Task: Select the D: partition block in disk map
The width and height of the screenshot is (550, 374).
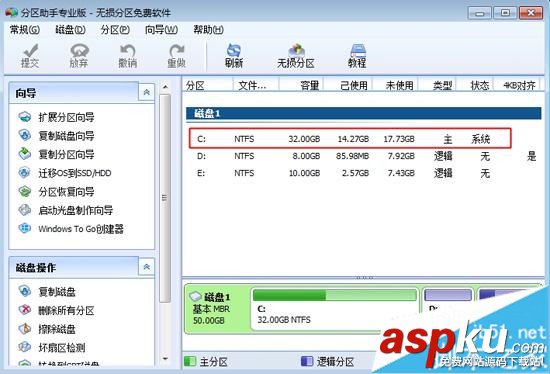Action: click(448, 295)
